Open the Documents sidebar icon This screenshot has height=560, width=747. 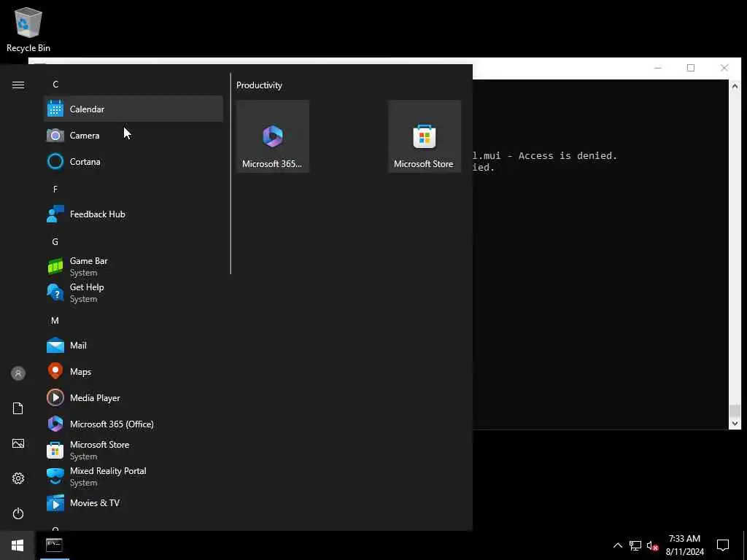(18, 408)
